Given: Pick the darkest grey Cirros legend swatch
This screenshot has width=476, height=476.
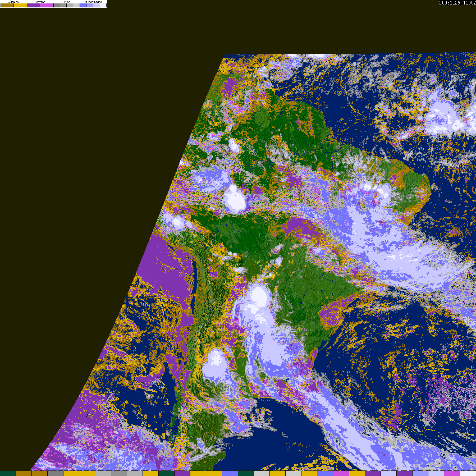Looking at the screenshot, I should click(57, 5).
